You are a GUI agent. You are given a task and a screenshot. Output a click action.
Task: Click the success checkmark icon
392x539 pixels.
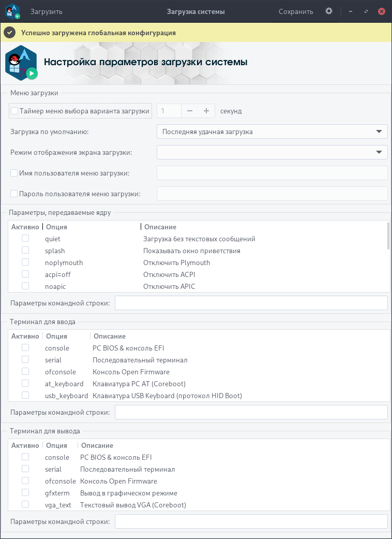(9, 32)
